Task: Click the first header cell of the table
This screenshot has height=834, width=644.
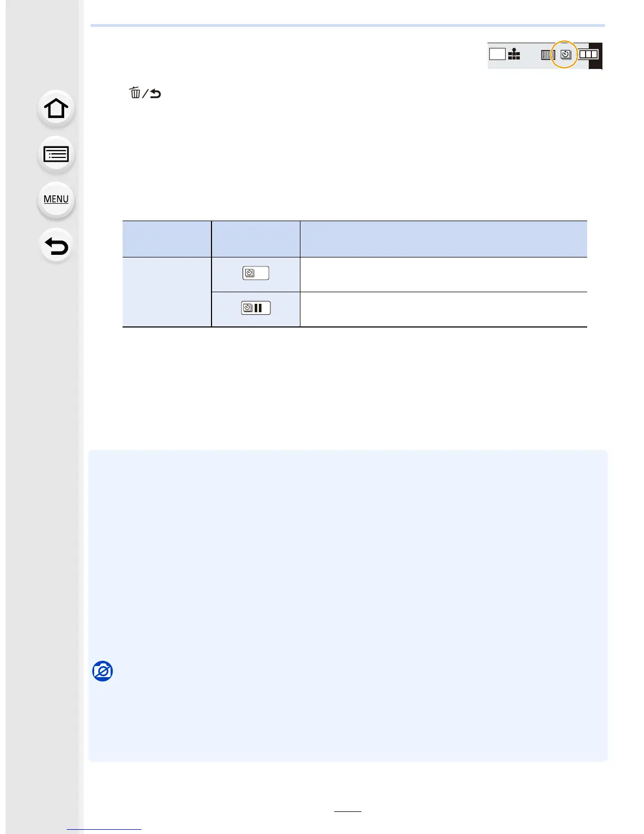Action: point(167,239)
